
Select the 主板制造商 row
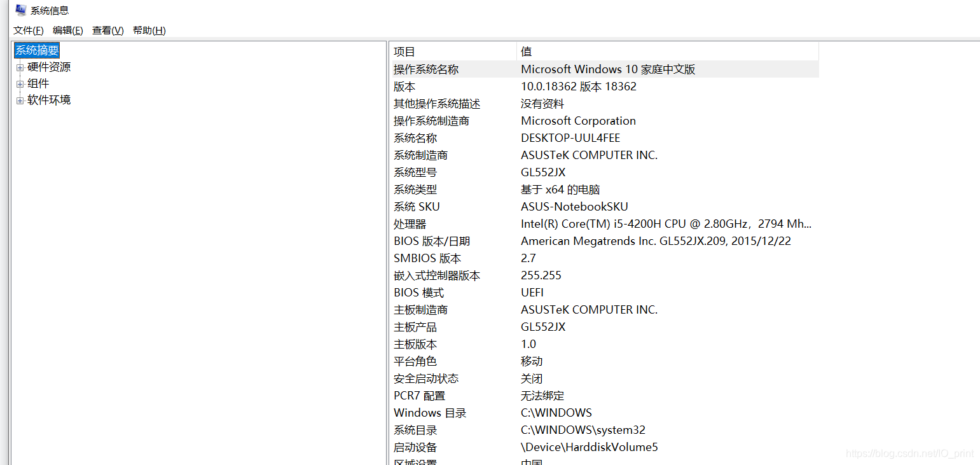tap(604, 310)
